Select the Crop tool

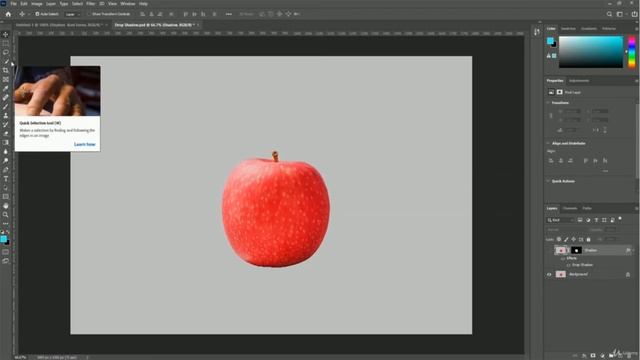[6, 70]
